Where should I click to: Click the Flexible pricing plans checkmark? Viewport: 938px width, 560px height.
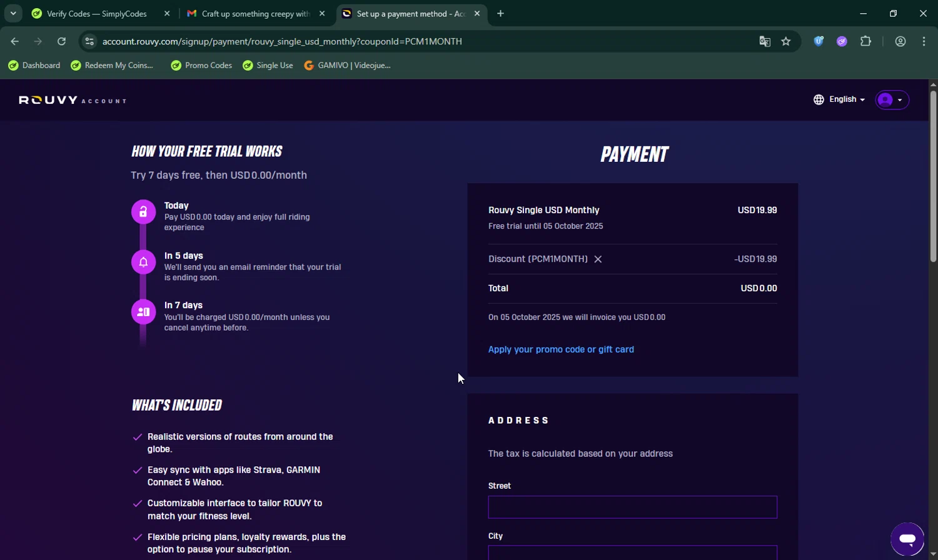(x=138, y=537)
